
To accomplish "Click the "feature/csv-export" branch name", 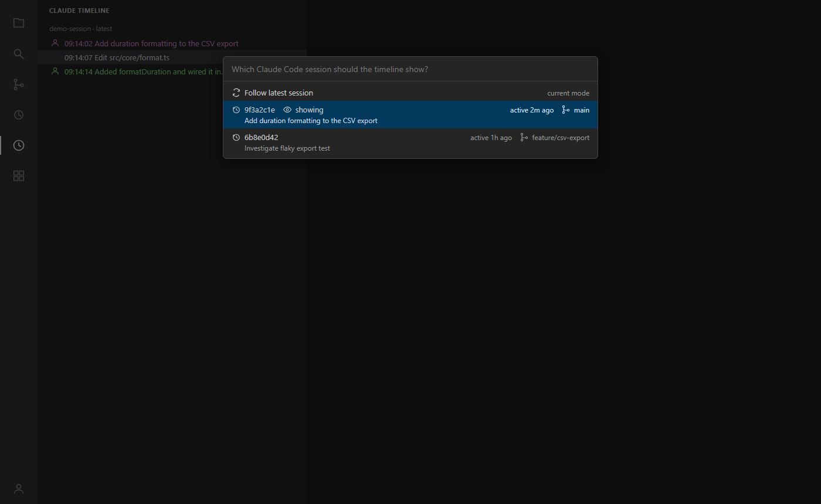I will pos(561,138).
